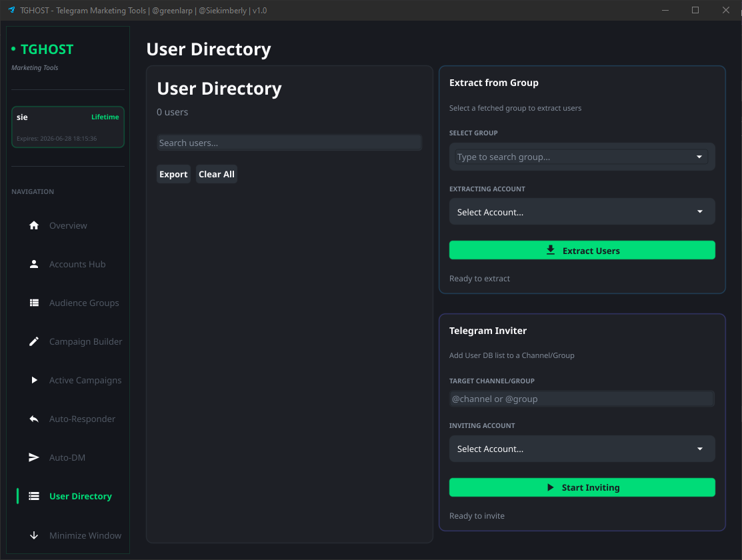This screenshot has width=742, height=560.
Task: Click the Lifetime license label
Action: (x=105, y=117)
